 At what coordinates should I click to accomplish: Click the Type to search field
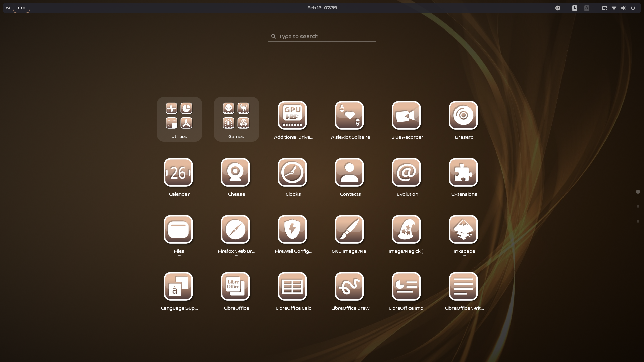322,36
